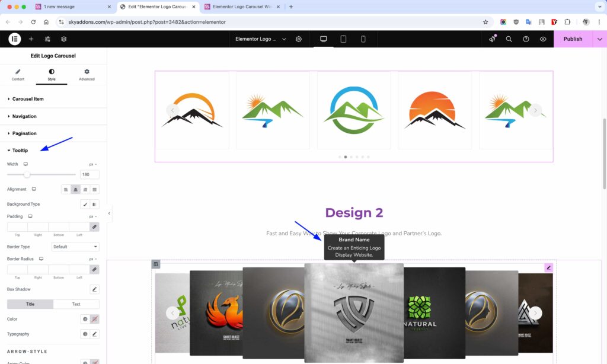The height and width of the screenshot is (364, 607).
Task: Click the Padding Top input field
Action: coord(17,227)
